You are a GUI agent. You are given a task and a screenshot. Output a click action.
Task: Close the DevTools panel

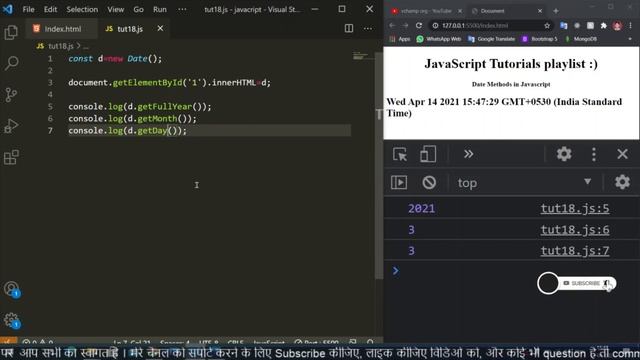(622, 154)
